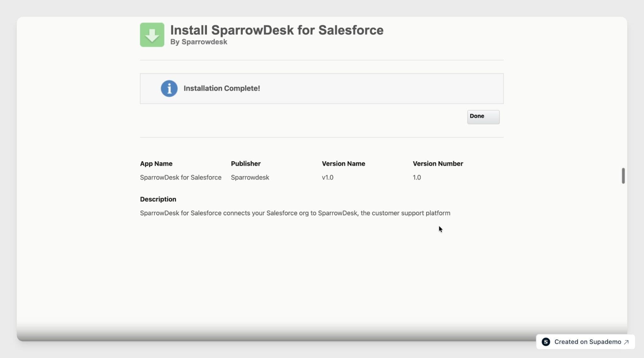Select the version name value v1.0
644x358 pixels.
[328, 178]
